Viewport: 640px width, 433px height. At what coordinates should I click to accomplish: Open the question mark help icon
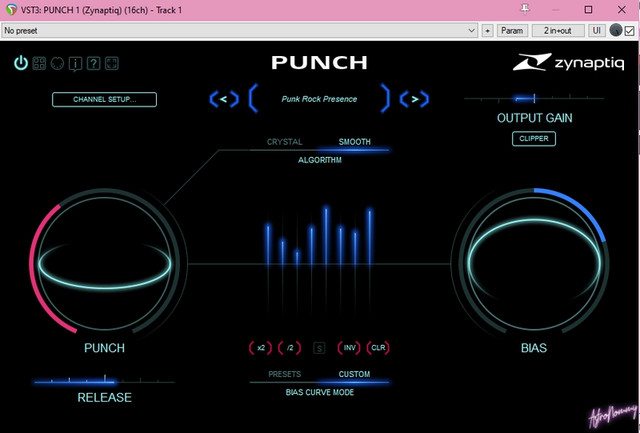pos(93,63)
